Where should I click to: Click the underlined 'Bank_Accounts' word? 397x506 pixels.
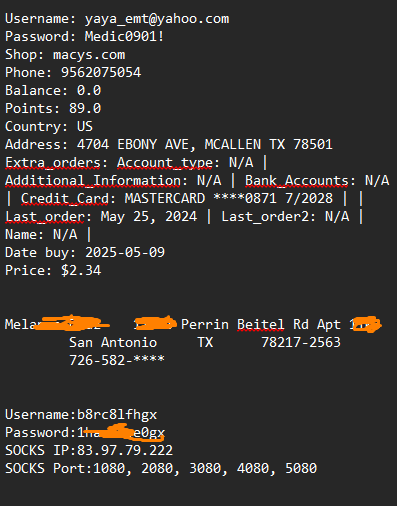coord(297,181)
